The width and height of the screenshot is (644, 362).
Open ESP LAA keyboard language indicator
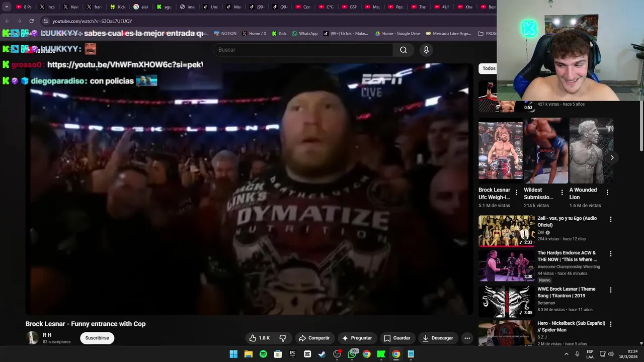click(x=590, y=354)
